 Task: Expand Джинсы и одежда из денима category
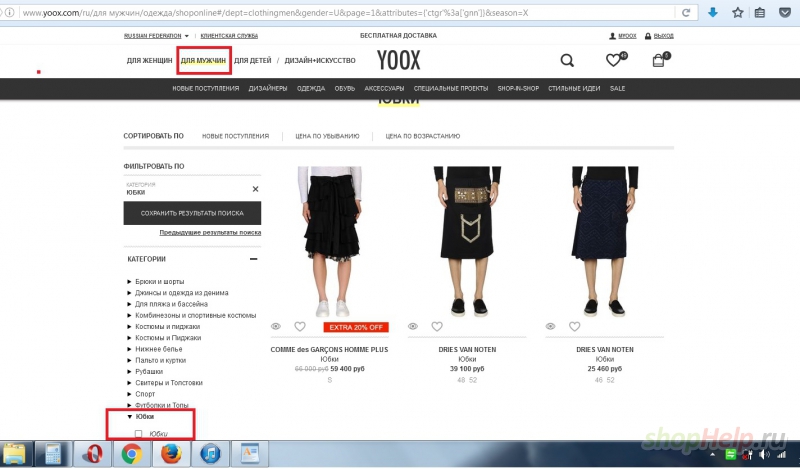coord(129,292)
